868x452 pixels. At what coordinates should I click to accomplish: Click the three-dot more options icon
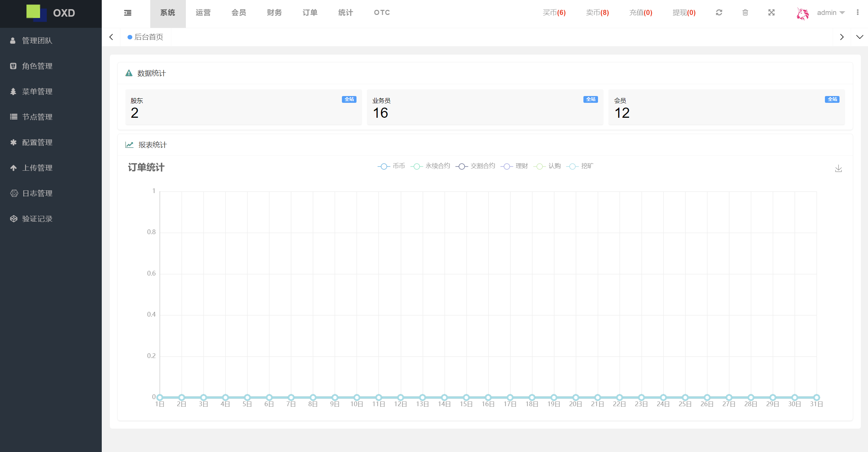[x=857, y=13]
